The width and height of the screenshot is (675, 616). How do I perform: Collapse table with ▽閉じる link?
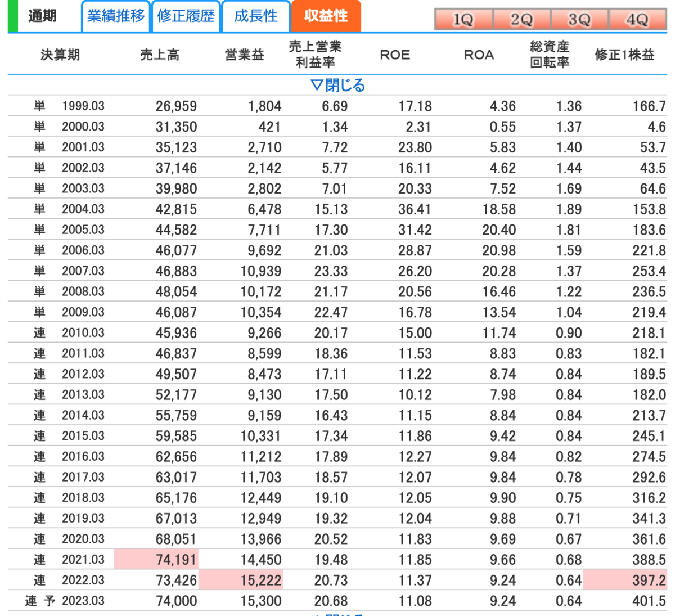click(x=338, y=86)
